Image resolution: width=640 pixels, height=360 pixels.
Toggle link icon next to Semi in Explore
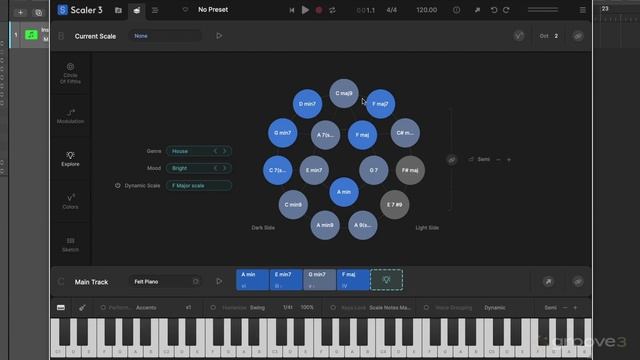coord(452,160)
